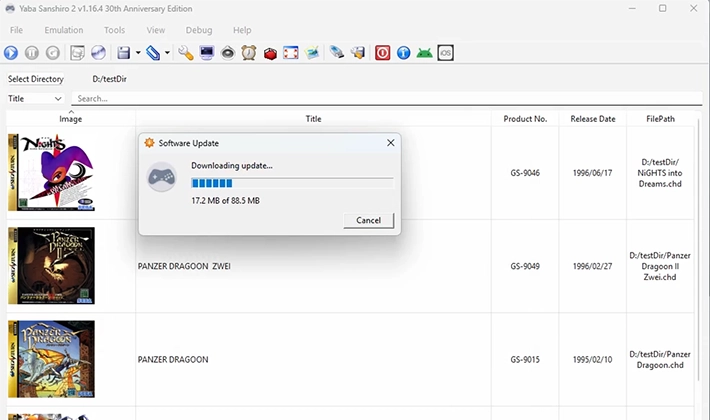The width and height of the screenshot is (710, 420).
Task: Click the blue paperclip Load State icon
Action: (153, 53)
